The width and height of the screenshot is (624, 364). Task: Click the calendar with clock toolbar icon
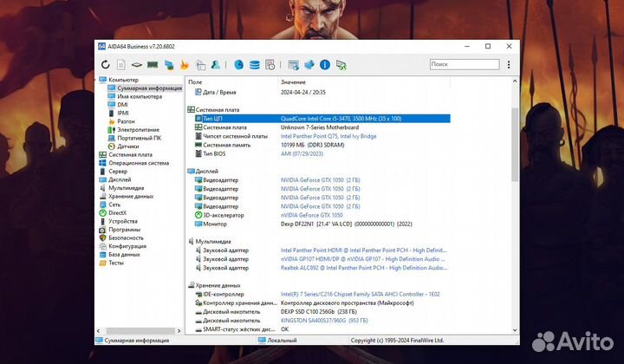click(270, 64)
